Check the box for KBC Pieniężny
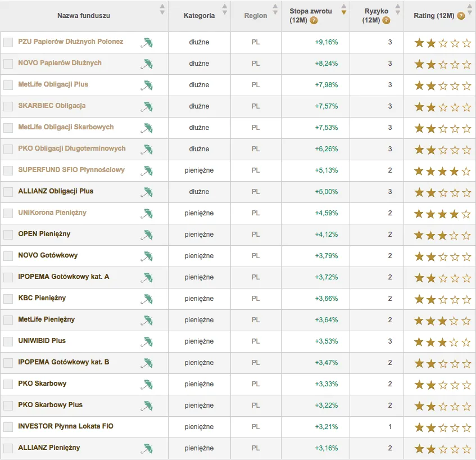Viewport: 476px width, 460px height. 8,299
